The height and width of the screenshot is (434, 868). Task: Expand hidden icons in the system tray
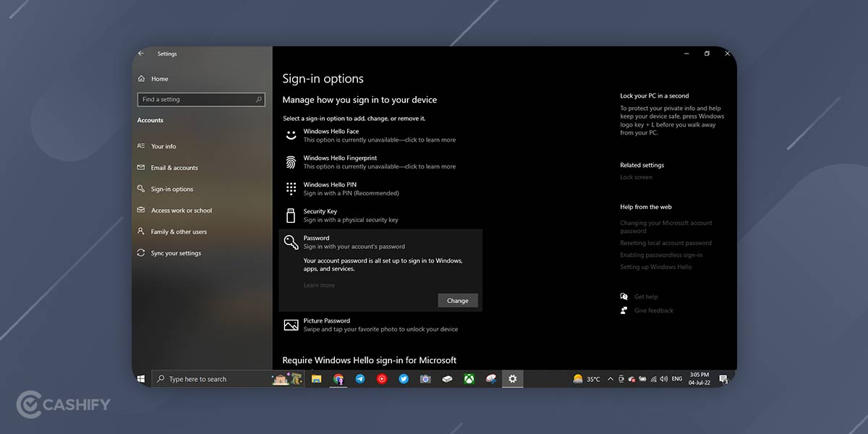point(610,378)
